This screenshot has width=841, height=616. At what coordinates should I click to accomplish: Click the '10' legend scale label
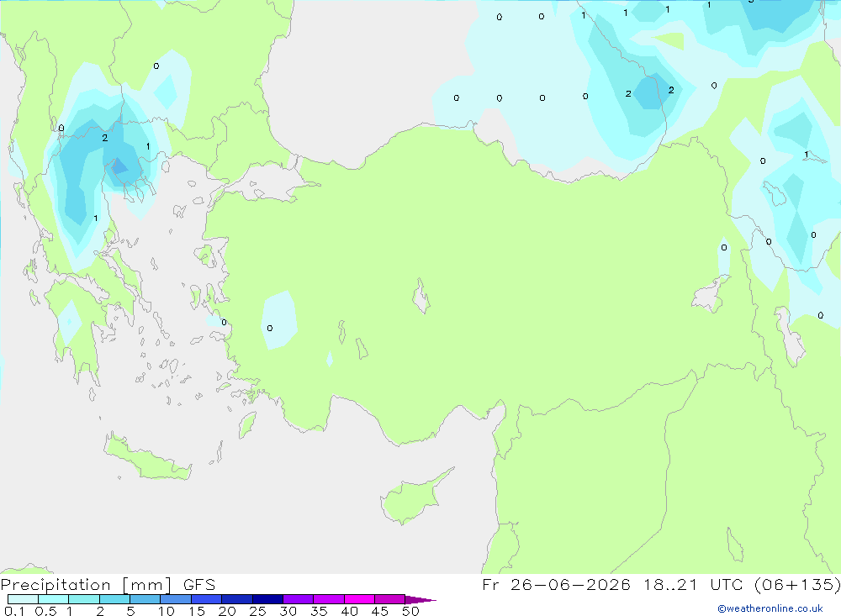tap(167, 611)
